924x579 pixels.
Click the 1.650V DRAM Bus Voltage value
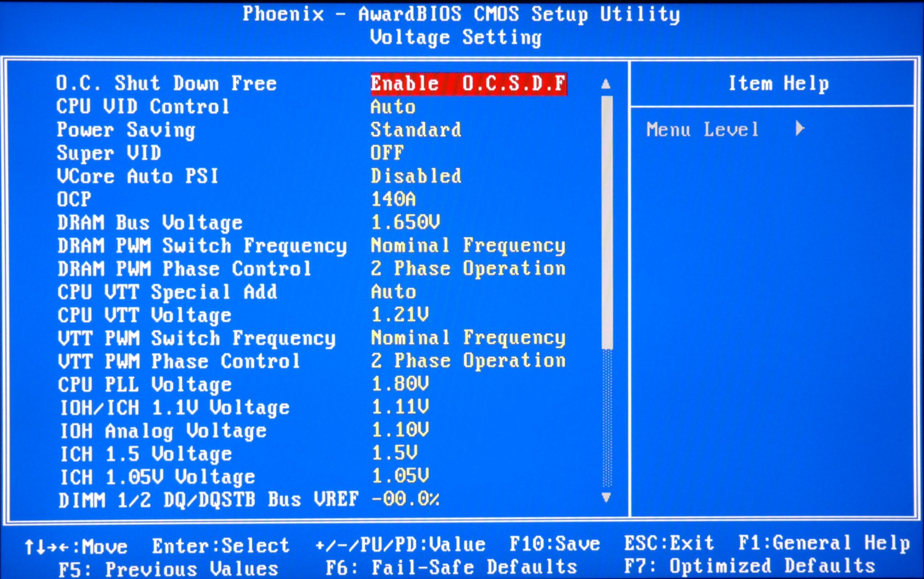(405, 222)
